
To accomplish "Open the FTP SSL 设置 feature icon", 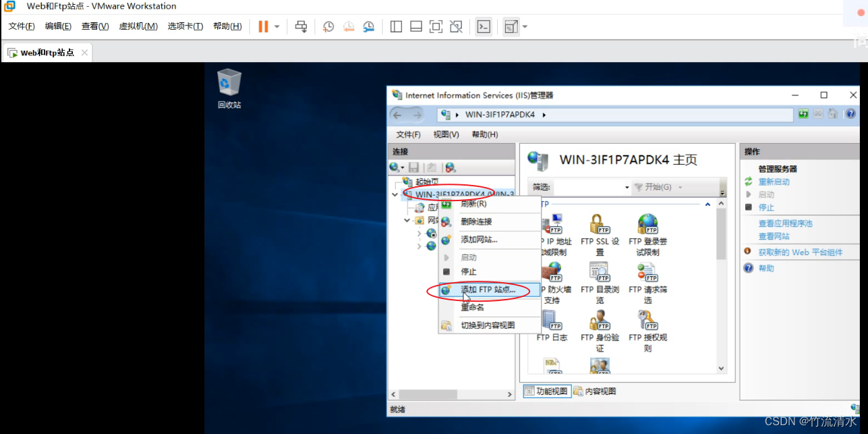I will pos(600,234).
